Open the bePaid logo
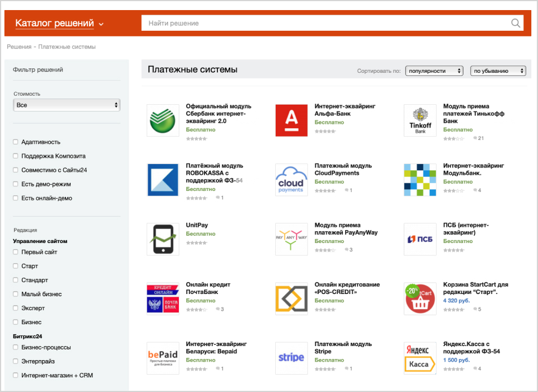Viewport: 538px width, 392px height. [163, 358]
